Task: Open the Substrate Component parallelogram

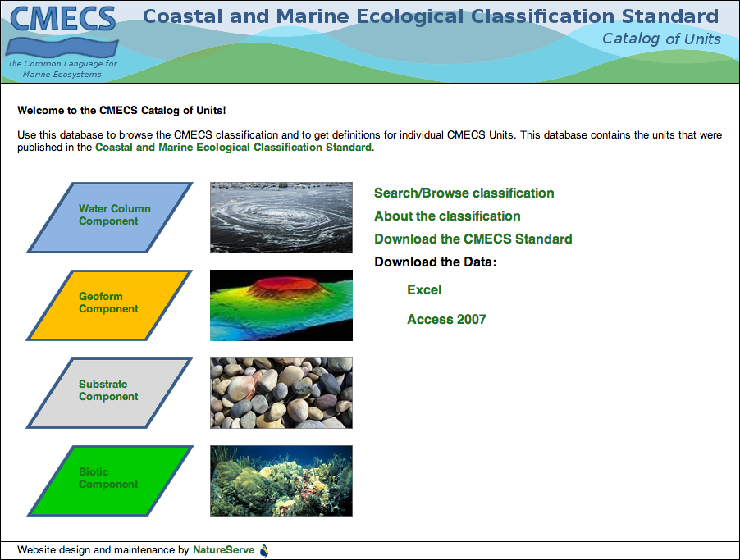Action: [109, 393]
